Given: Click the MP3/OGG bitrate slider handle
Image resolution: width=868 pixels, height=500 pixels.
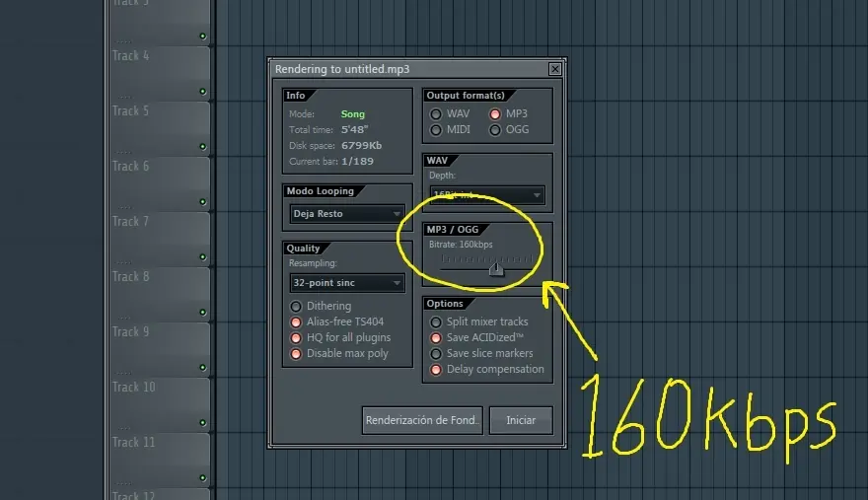Looking at the screenshot, I should click(x=496, y=269).
